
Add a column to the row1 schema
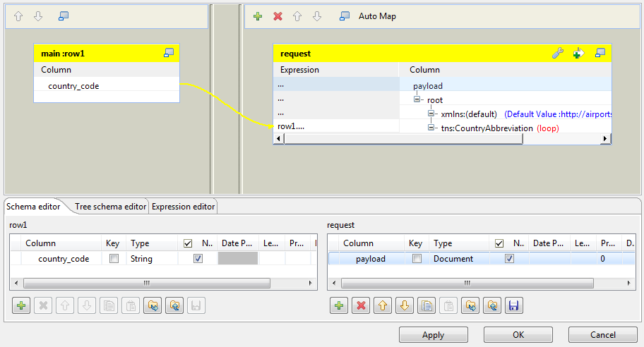tap(21, 305)
